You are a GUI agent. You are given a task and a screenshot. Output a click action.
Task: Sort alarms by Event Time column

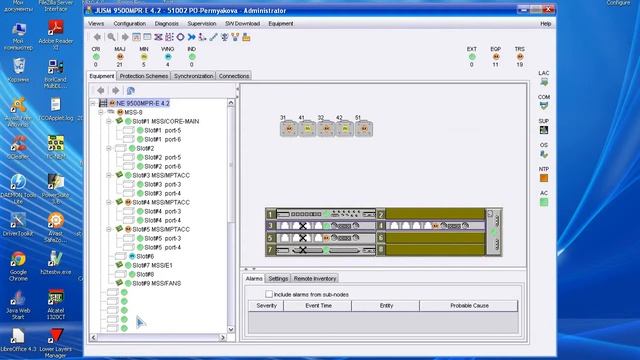(x=318, y=306)
